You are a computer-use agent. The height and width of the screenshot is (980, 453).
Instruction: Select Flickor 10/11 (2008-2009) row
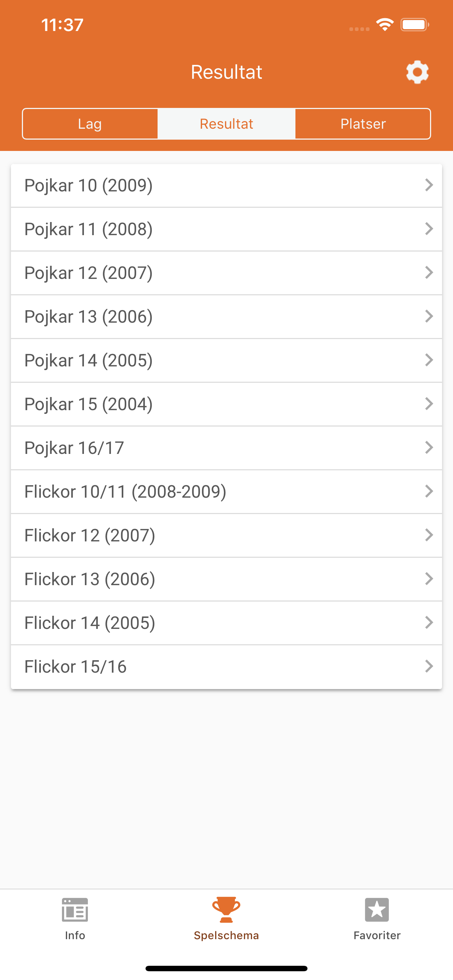click(226, 491)
